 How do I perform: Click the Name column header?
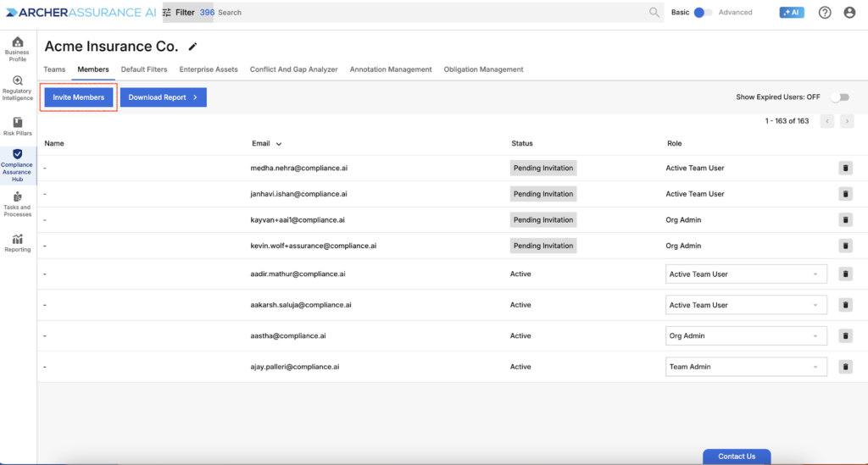(x=54, y=144)
